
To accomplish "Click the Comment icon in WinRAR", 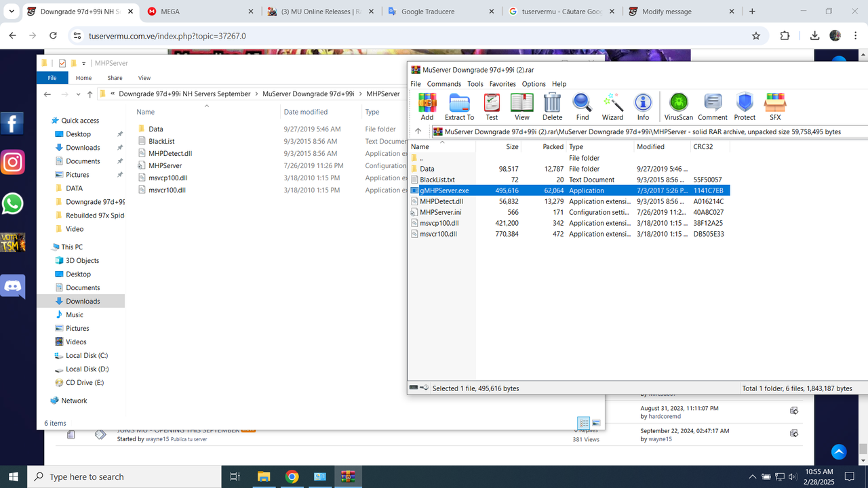I will pyautogui.click(x=712, y=107).
